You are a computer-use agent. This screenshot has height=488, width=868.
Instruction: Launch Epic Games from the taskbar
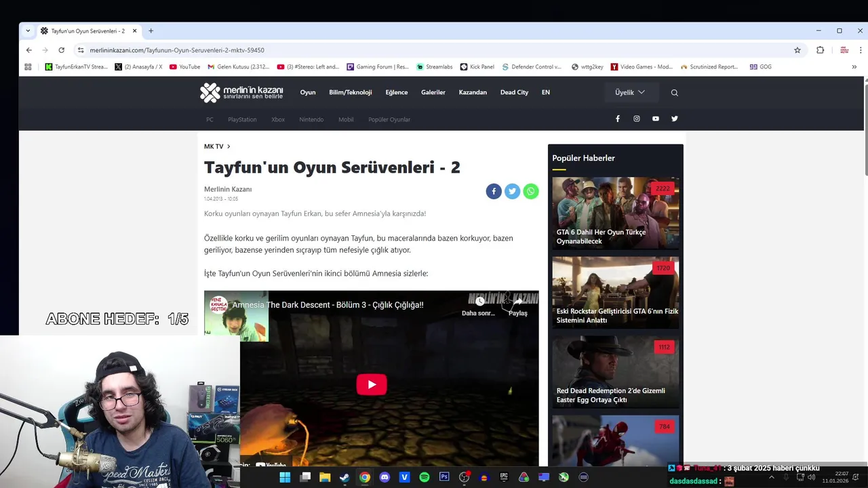point(504,477)
